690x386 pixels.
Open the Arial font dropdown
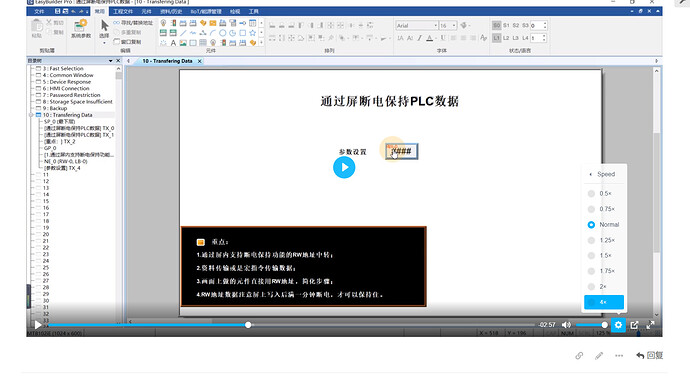(x=436, y=26)
